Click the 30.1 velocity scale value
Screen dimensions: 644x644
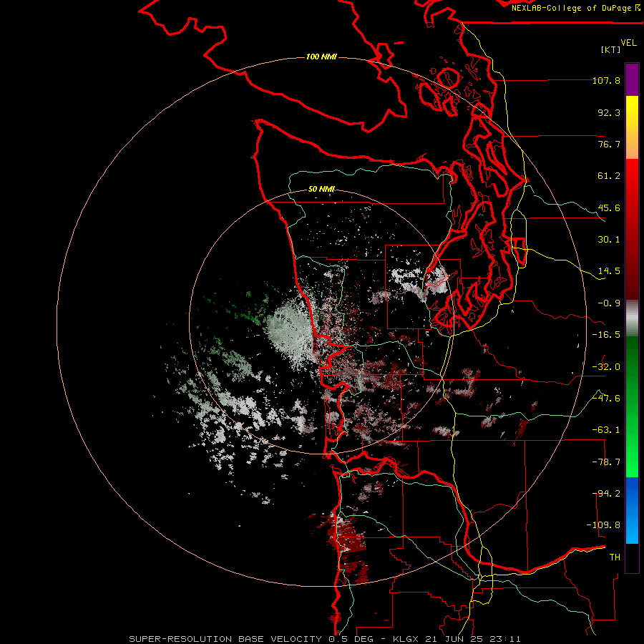pyautogui.click(x=609, y=240)
